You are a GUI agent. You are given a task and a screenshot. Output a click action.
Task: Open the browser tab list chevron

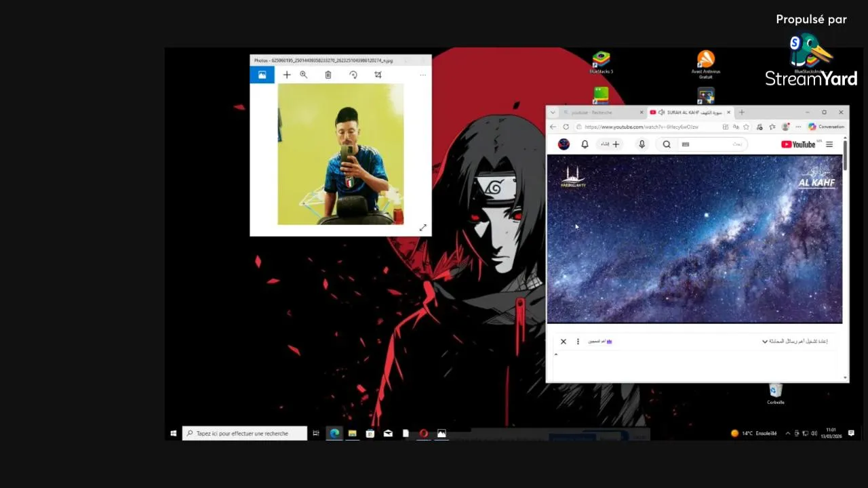pos(553,113)
